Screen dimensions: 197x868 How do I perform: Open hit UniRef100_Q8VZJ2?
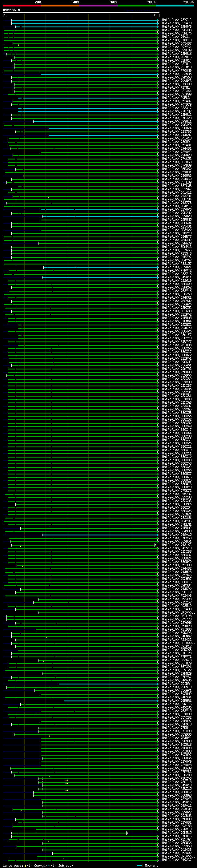point(176,20)
